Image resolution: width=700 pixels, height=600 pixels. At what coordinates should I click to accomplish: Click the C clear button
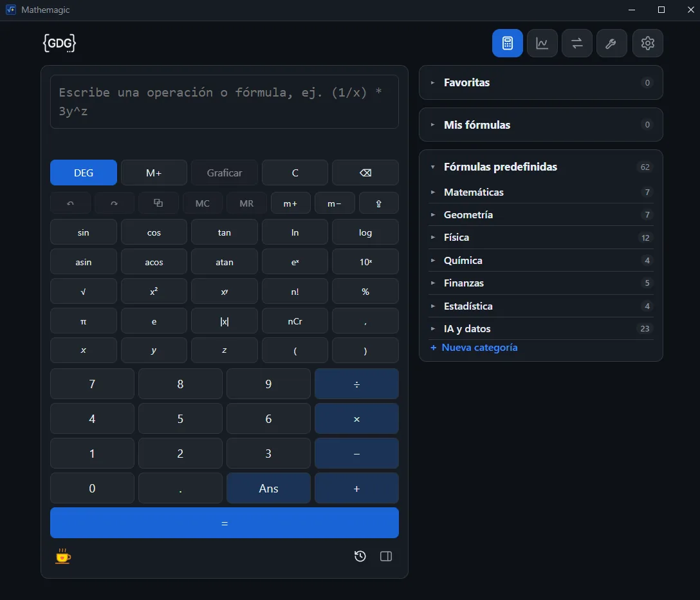click(x=295, y=173)
